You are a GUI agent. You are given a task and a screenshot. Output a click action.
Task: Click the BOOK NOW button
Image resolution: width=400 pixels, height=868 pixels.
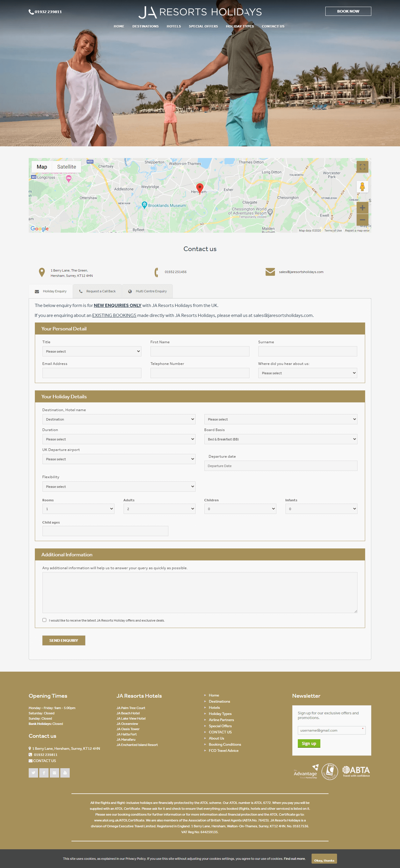[348, 11]
